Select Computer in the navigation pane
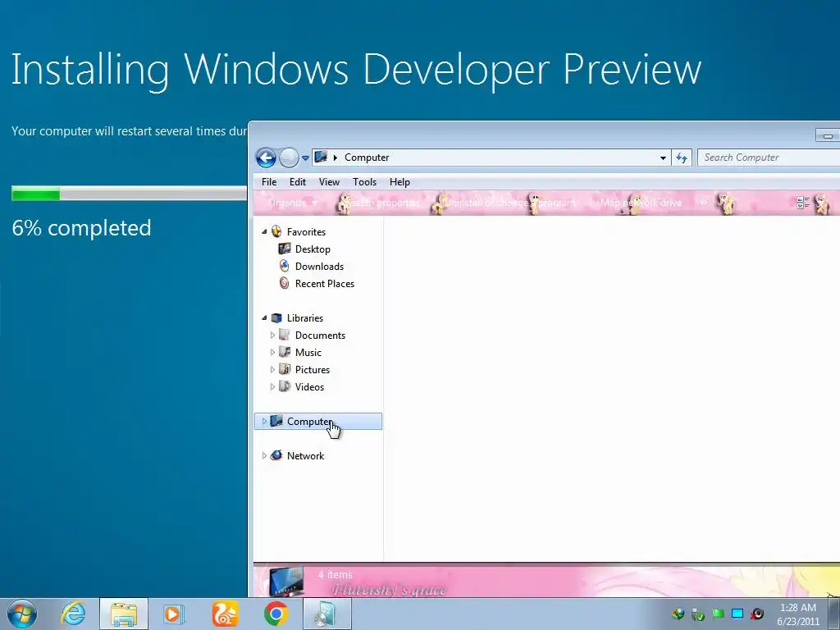Screen dimensions: 840x630 point(318,422)
